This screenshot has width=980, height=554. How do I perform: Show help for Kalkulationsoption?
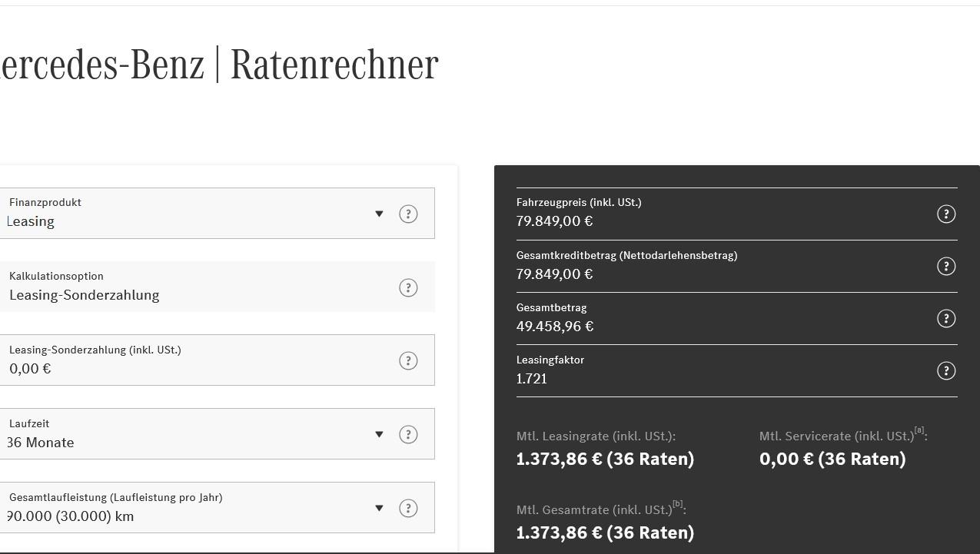[408, 287]
